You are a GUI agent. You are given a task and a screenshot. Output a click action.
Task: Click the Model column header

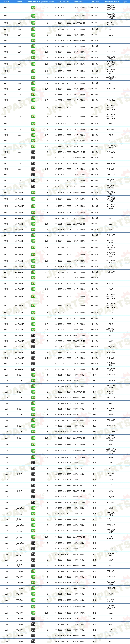[20, 2]
